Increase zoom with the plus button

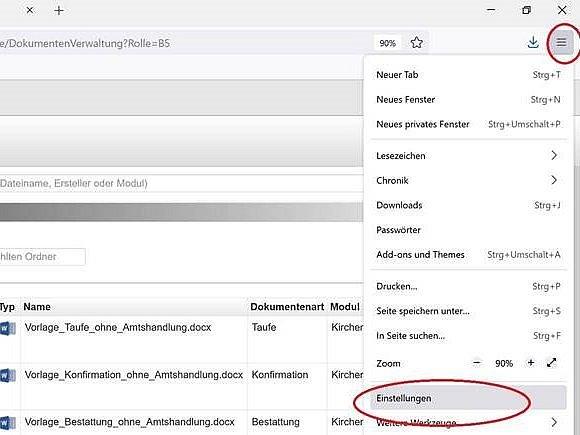coord(531,363)
